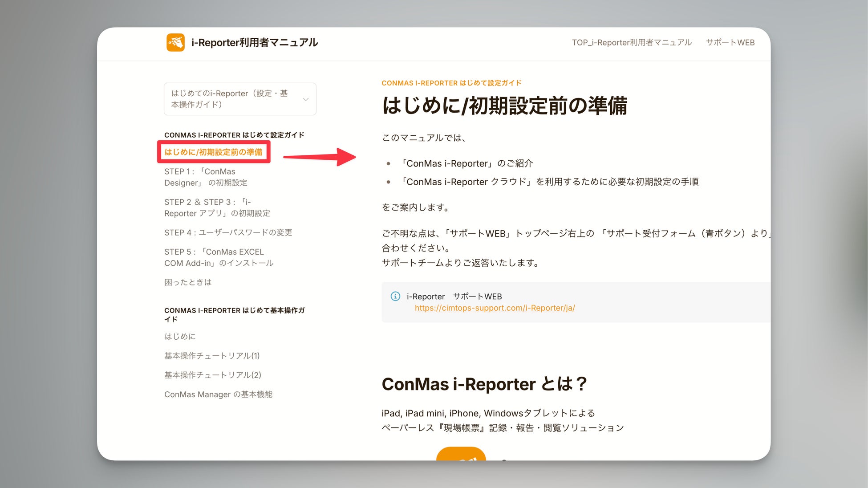Open STEP 5 ConMas EXCEL COM Add-in page
Image resolution: width=868 pixels, height=488 pixels.
tap(218, 257)
